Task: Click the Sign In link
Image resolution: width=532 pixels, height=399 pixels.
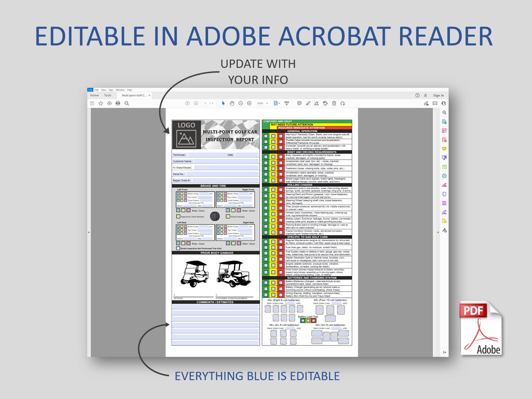Action: coord(438,95)
